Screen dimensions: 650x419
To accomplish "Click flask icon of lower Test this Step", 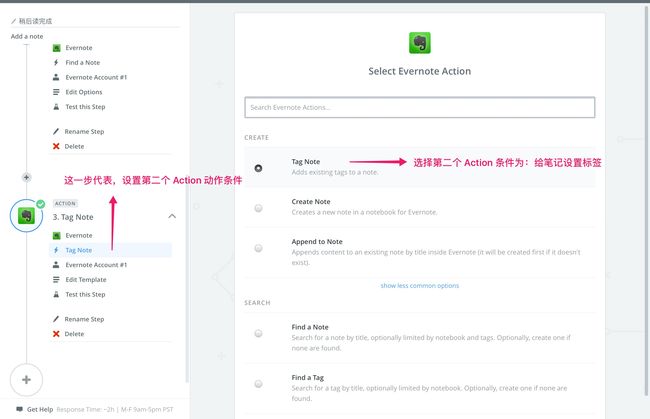I will tap(56, 295).
